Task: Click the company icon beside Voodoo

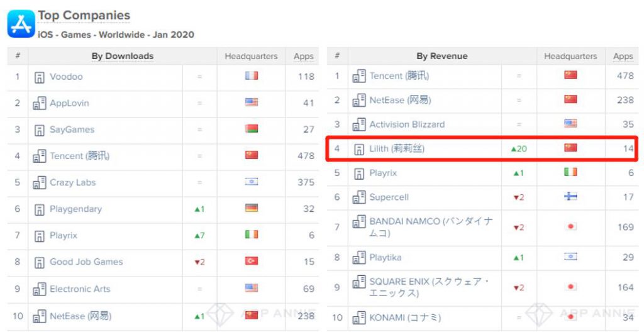Action: (x=40, y=77)
